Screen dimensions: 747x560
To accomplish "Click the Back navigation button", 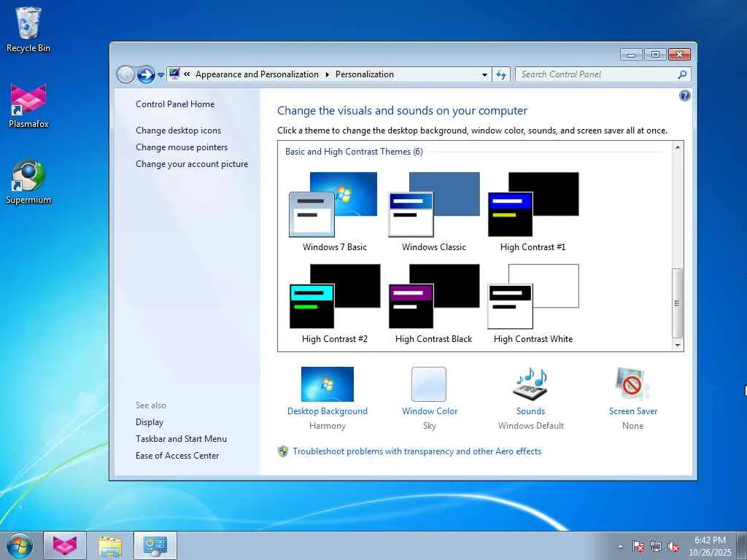I will point(125,74).
